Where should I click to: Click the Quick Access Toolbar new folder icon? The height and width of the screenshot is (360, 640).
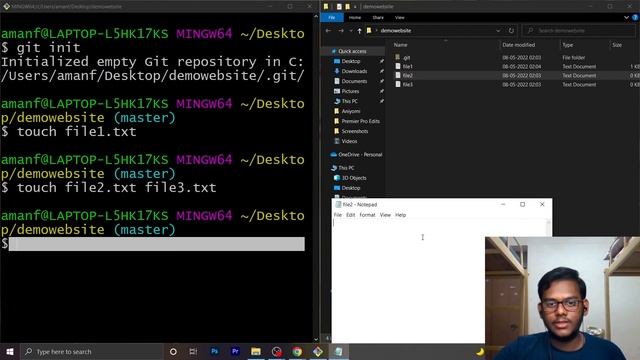tap(347, 7)
